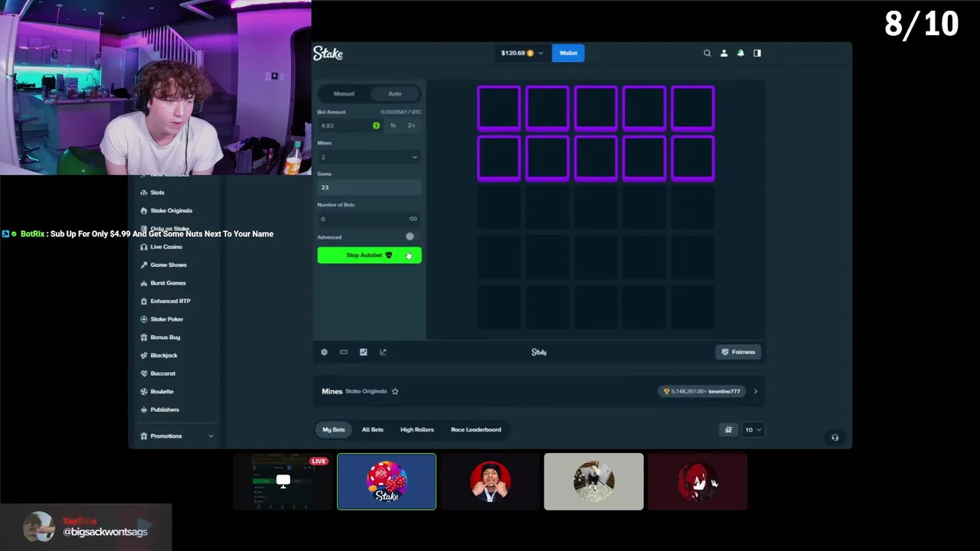This screenshot has width=980, height=551.
Task: Click the Gems field showing 23
Action: click(x=369, y=187)
